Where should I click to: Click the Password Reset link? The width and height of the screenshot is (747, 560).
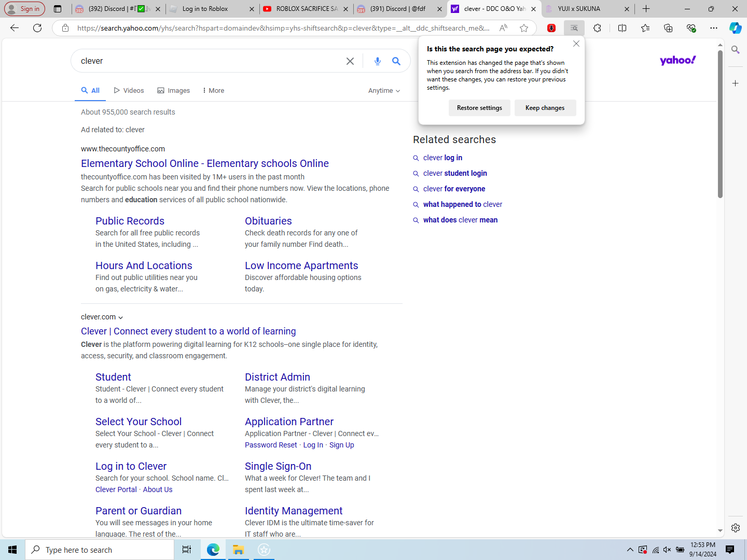click(271, 445)
